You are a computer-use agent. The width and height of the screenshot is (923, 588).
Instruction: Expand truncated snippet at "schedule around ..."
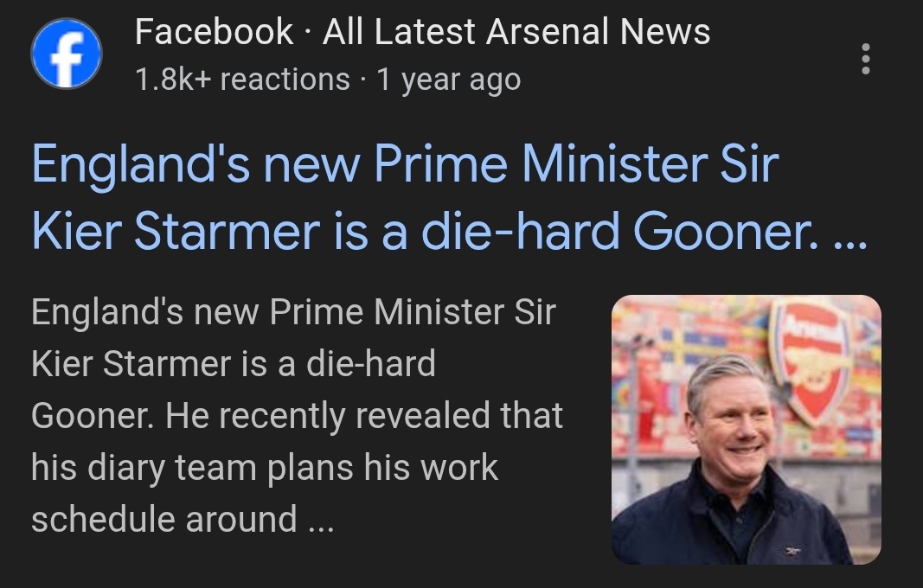[x=182, y=520]
